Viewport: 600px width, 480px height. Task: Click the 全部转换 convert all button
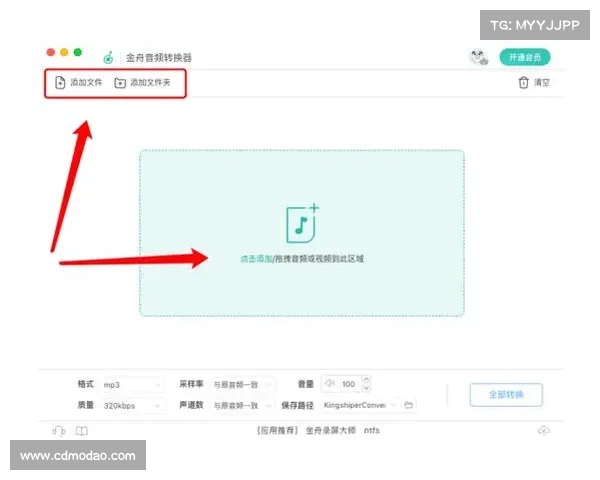[x=506, y=394]
